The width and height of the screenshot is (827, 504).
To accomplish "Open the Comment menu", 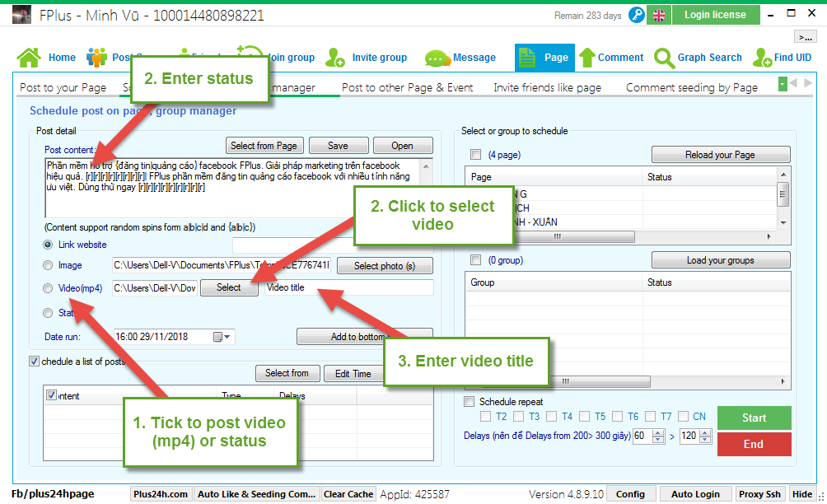I will 621,58.
